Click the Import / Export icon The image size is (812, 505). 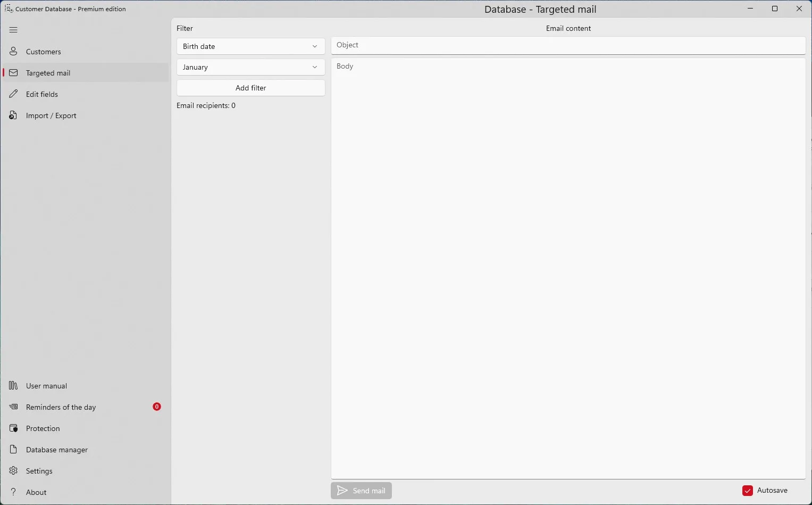(x=13, y=115)
